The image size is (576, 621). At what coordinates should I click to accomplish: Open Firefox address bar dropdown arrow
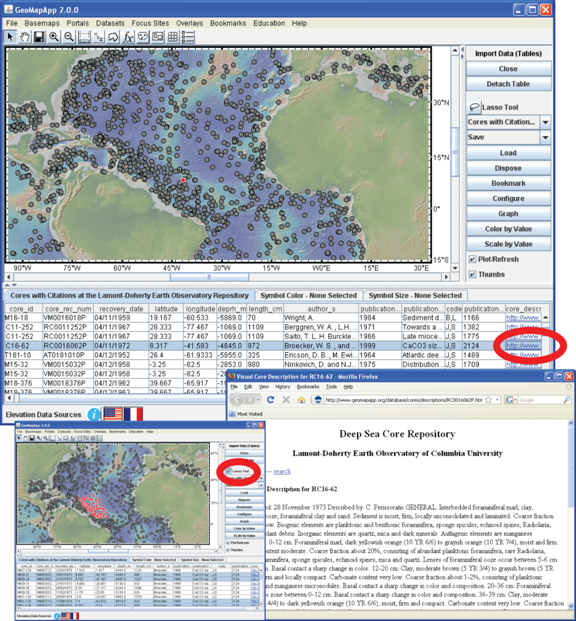coord(497,400)
